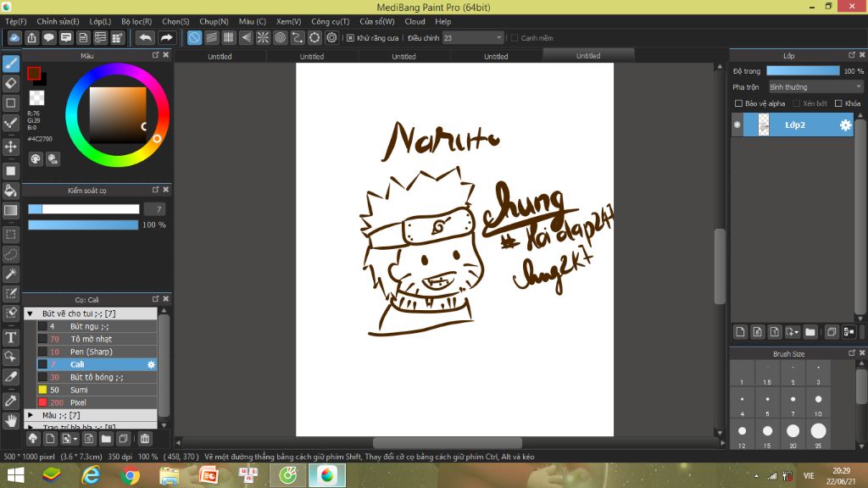Open the Cloud menu
Viewport: 868px width, 488px height.
click(415, 21)
